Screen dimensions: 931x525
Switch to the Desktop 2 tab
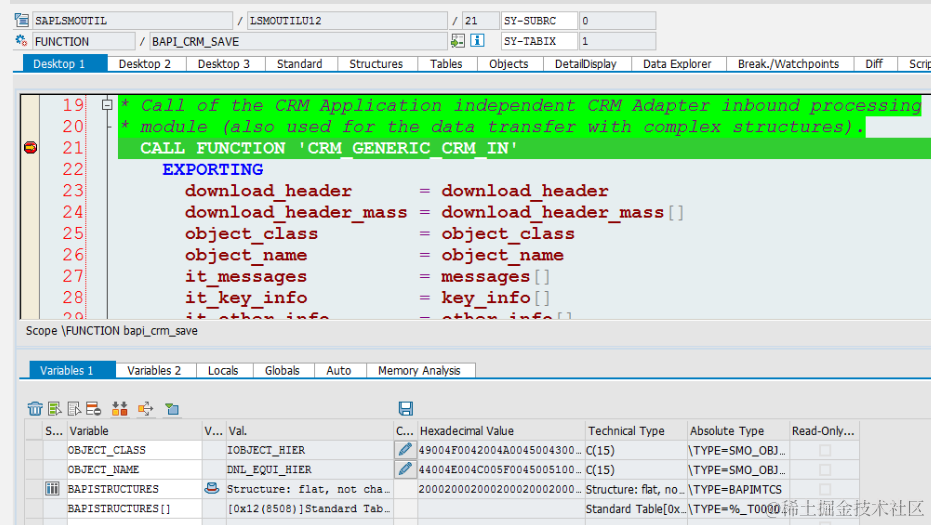pos(145,64)
